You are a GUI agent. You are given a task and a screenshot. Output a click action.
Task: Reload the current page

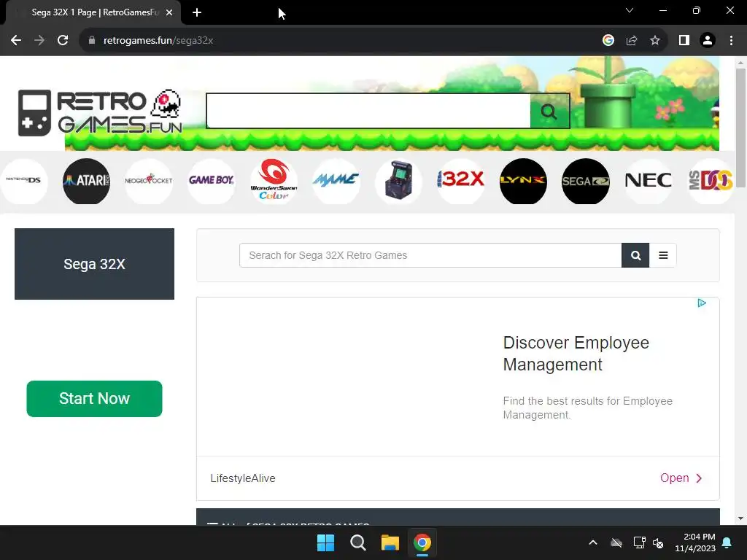tap(63, 40)
